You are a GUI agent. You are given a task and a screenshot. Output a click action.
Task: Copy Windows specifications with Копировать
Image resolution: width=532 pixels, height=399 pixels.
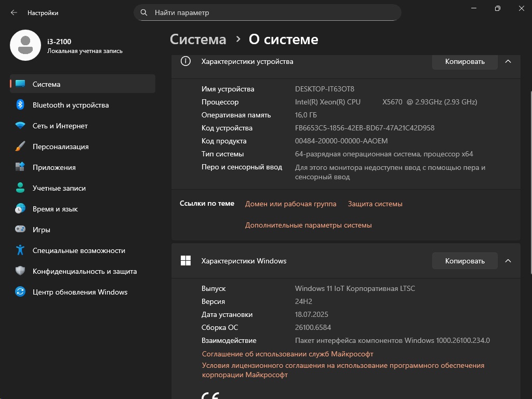465,261
